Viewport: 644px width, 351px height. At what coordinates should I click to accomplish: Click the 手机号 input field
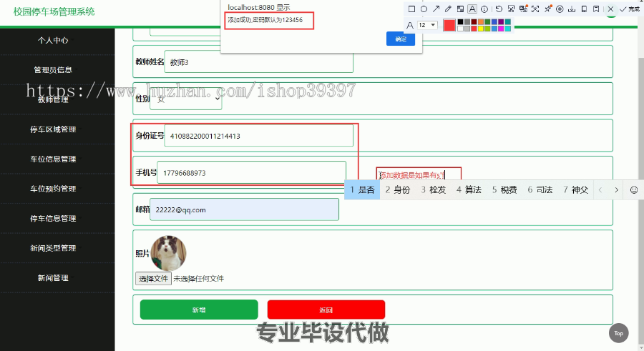click(251, 172)
